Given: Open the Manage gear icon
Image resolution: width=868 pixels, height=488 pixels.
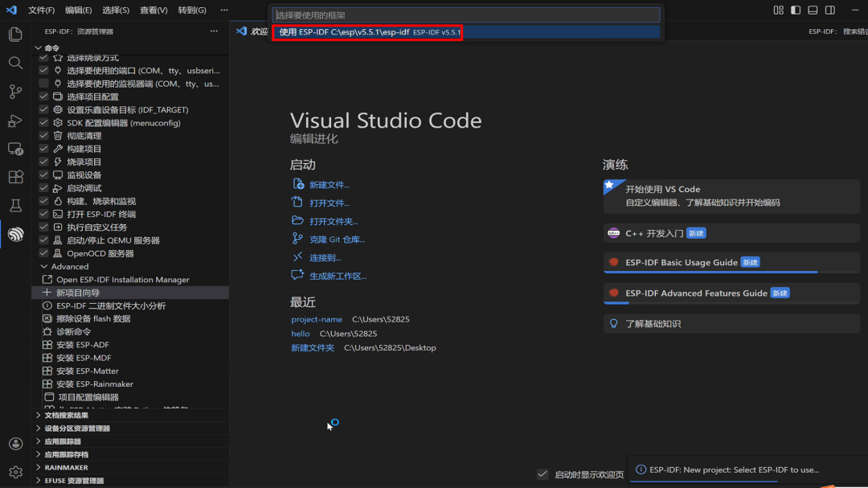Looking at the screenshot, I should [x=15, y=472].
